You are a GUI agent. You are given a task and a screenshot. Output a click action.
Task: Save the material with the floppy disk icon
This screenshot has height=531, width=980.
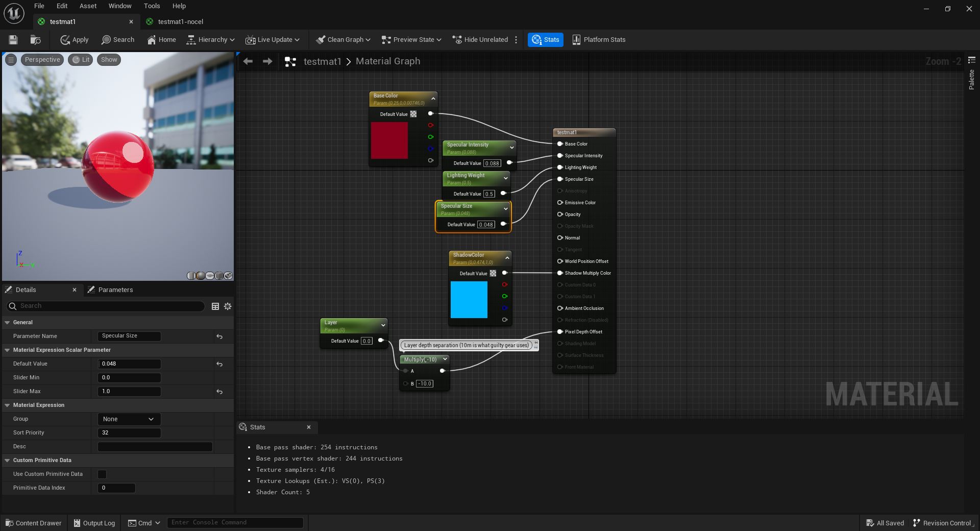tap(13, 40)
